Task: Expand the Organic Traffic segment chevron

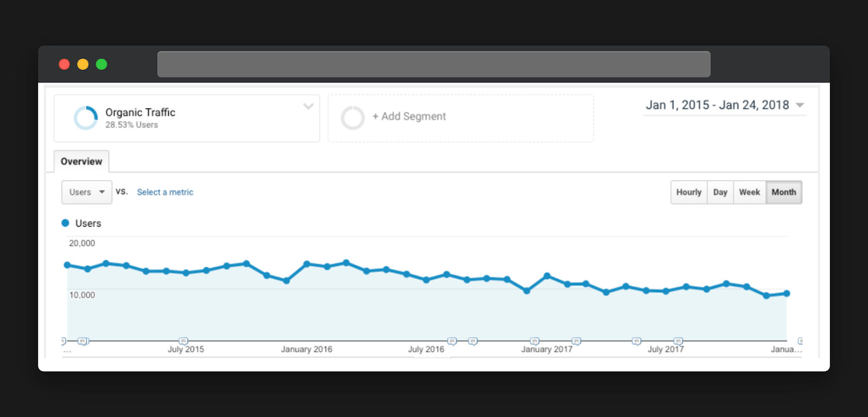Action: (x=308, y=106)
